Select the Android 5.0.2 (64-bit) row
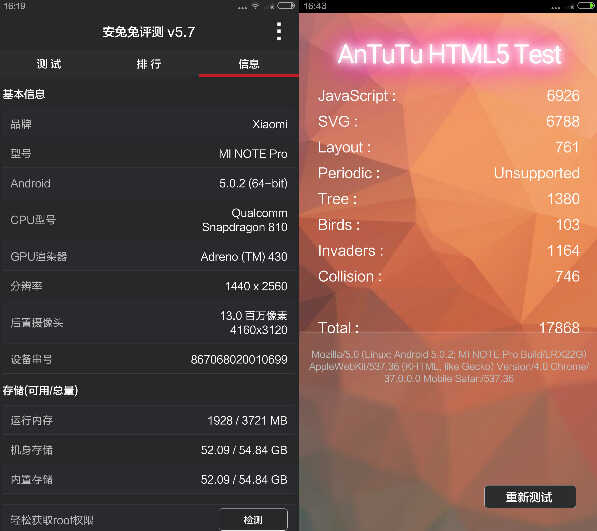The height and width of the screenshot is (531, 597). tap(149, 183)
